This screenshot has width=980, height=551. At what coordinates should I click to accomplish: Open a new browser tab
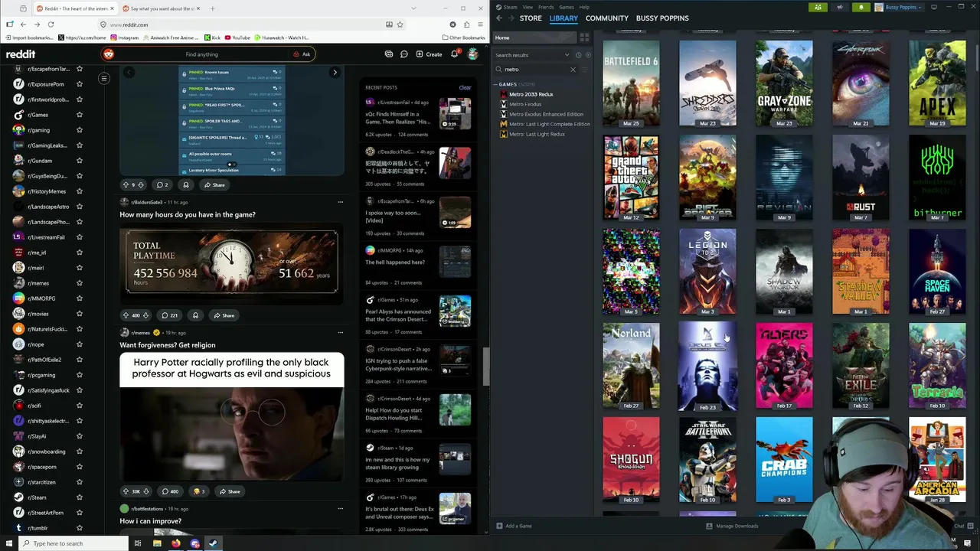[x=212, y=8]
